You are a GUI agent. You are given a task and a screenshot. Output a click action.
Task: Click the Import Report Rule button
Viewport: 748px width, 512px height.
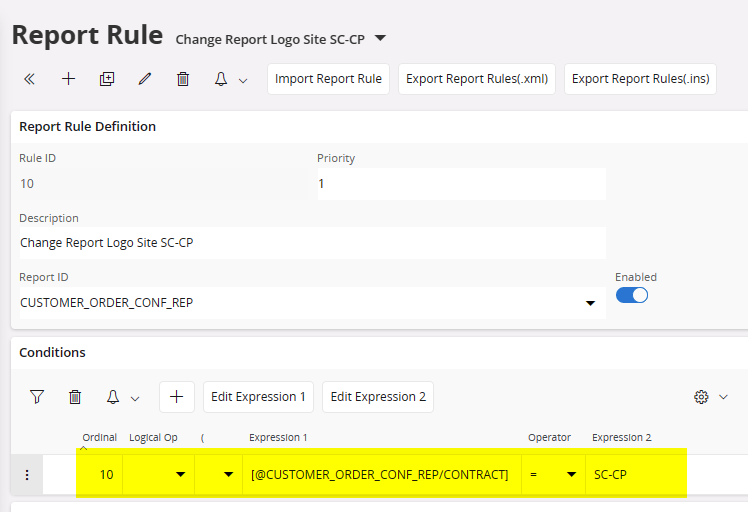(328, 79)
